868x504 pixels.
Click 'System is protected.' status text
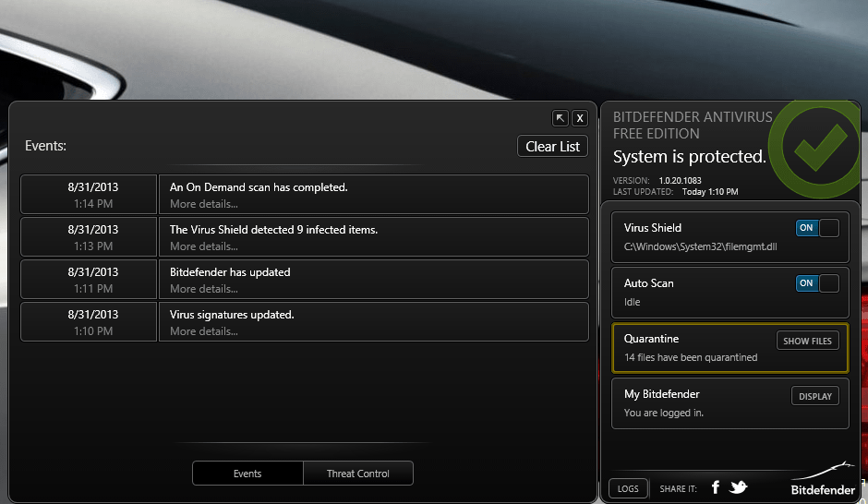coord(689,157)
